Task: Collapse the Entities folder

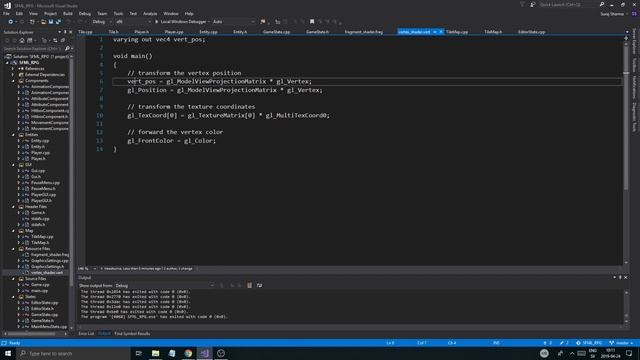Action: [13, 135]
